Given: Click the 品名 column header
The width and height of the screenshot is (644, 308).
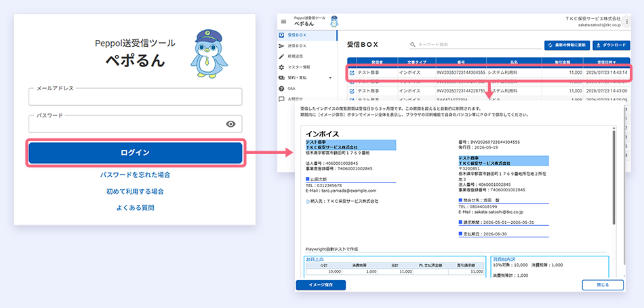Looking at the screenshot, I should 514,62.
